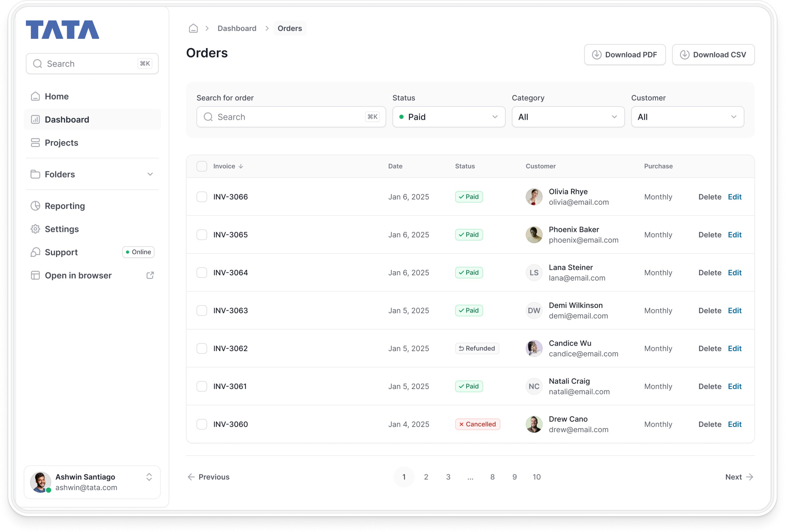The height and width of the screenshot is (532, 785).
Task: Go to page 3 in pagination
Action: 448,477
